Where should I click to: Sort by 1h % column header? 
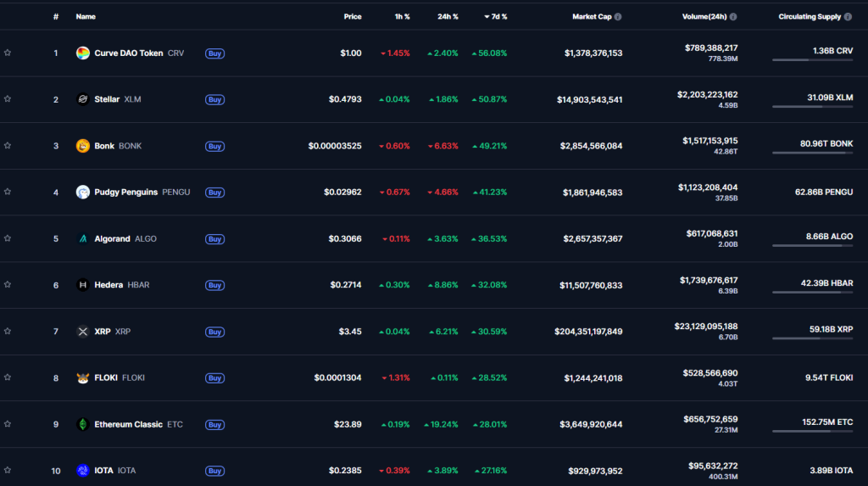pyautogui.click(x=403, y=17)
